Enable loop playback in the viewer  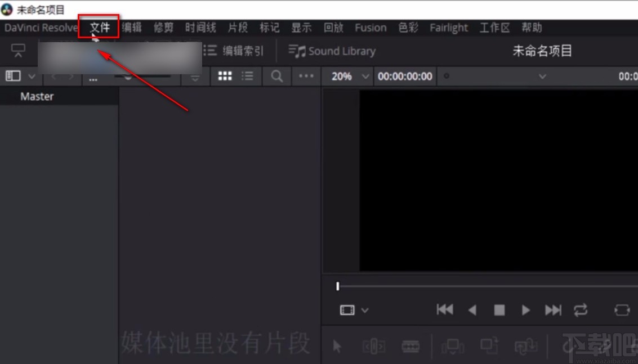pyautogui.click(x=581, y=310)
